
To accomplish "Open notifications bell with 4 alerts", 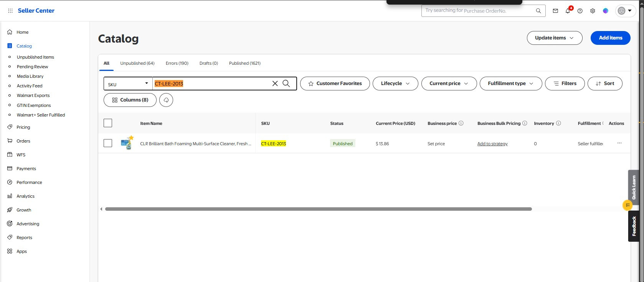I will [x=568, y=11].
